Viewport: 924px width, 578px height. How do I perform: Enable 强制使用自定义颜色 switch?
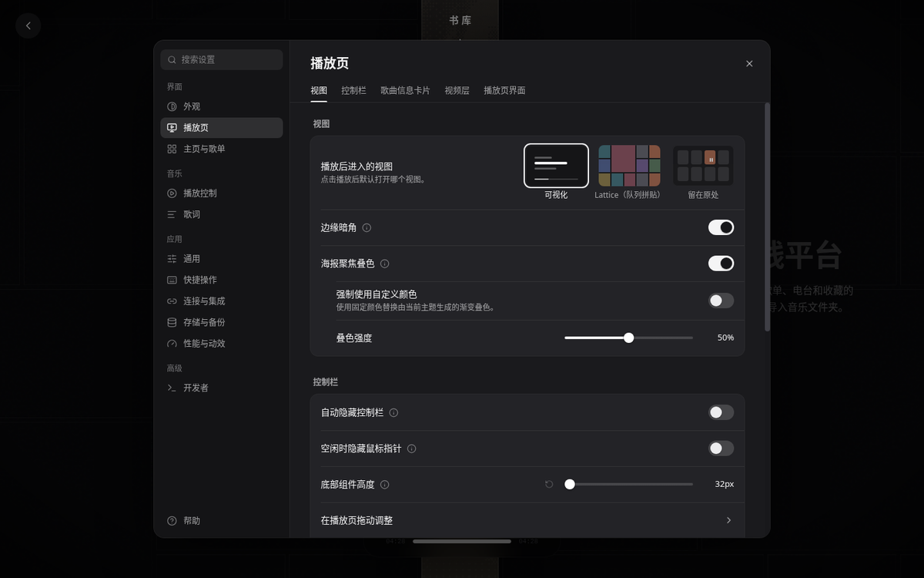721,301
